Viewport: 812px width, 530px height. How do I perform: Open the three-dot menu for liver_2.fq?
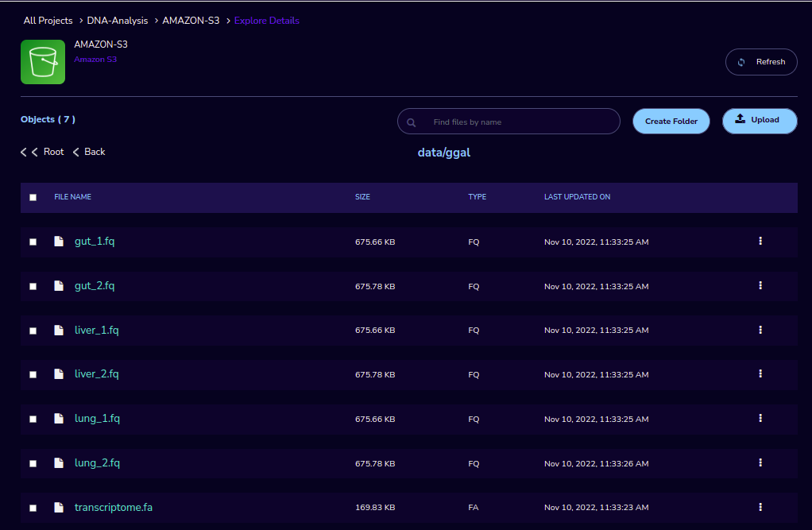click(x=760, y=373)
